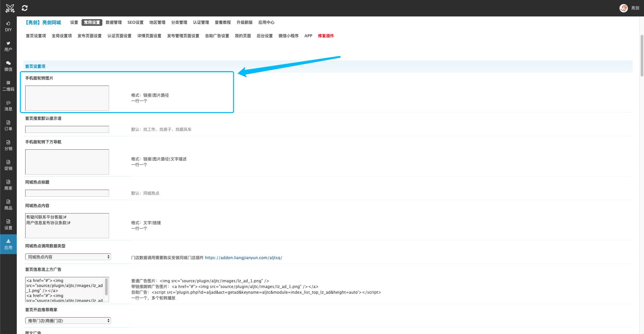Switch to the 认证页面设置 sub-tab
The image size is (644, 334).
pyautogui.click(x=119, y=36)
